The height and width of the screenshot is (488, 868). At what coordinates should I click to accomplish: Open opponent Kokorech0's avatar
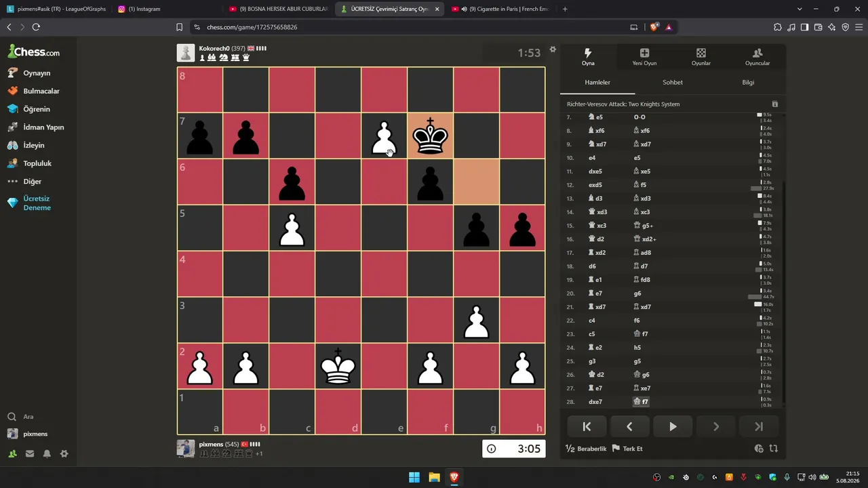(186, 53)
